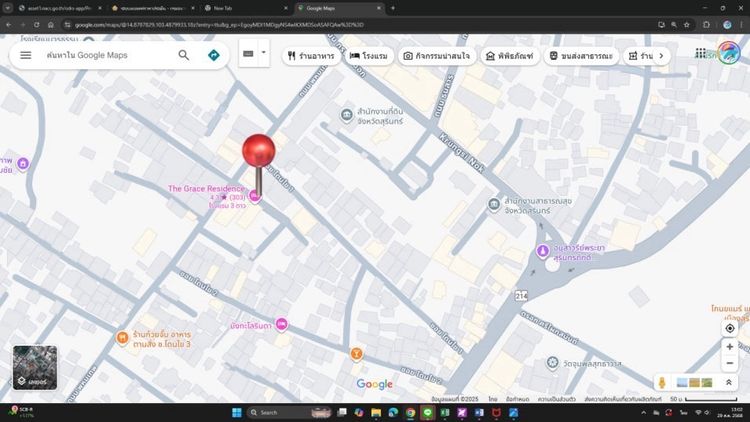Click the search magnifier icon in Maps

(184, 56)
